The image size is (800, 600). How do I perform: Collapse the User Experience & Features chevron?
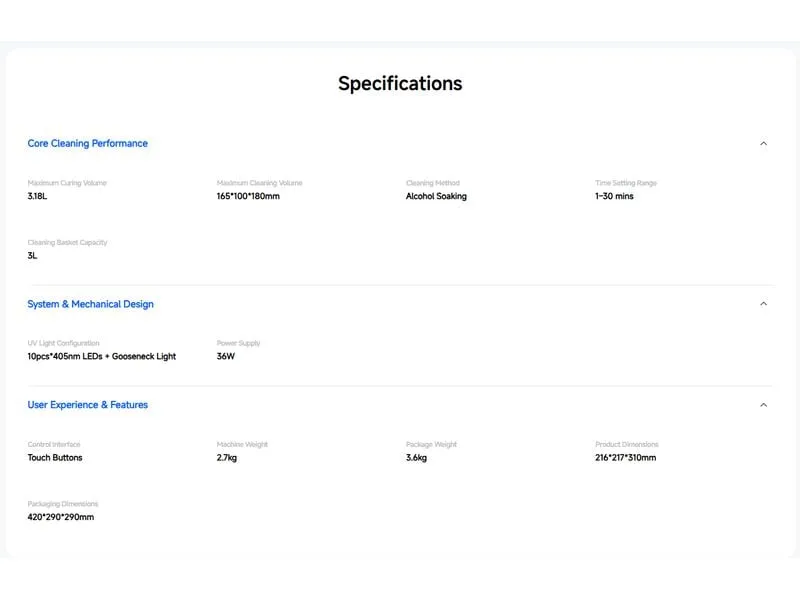click(x=763, y=405)
